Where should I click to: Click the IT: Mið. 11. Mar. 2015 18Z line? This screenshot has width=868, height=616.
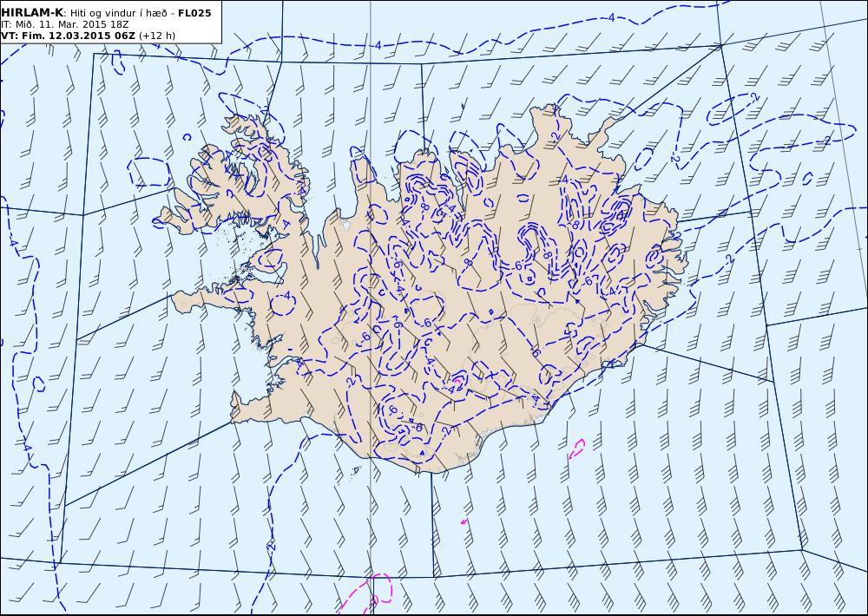tap(65, 25)
